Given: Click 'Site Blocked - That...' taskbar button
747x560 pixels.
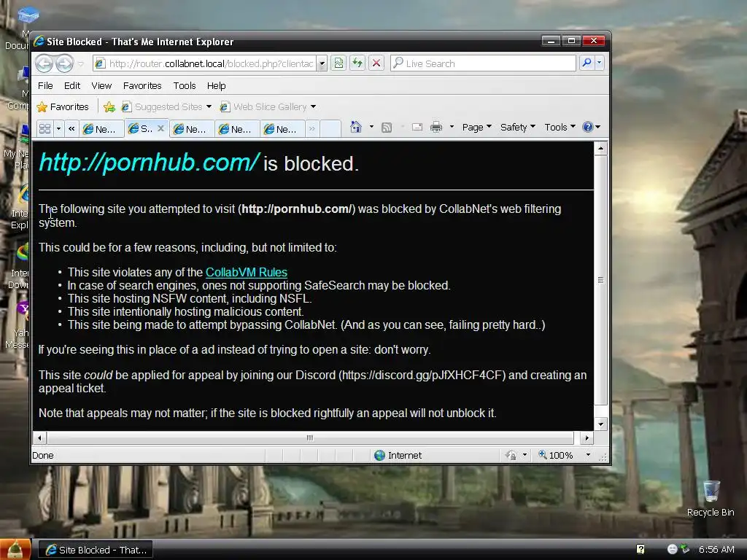Looking at the screenshot, I should [96, 550].
